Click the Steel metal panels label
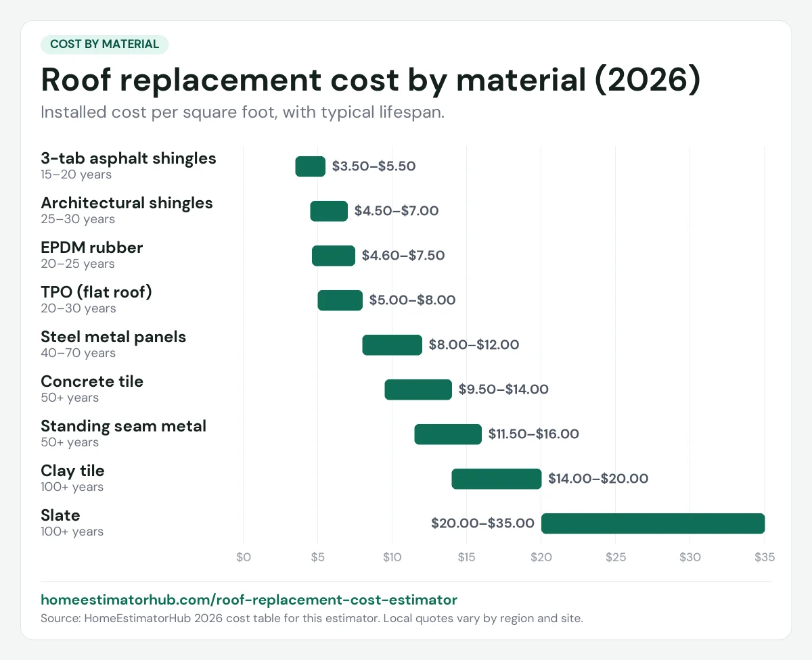Image resolution: width=812 pixels, height=660 pixels. pyautogui.click(x=113, y=337)
